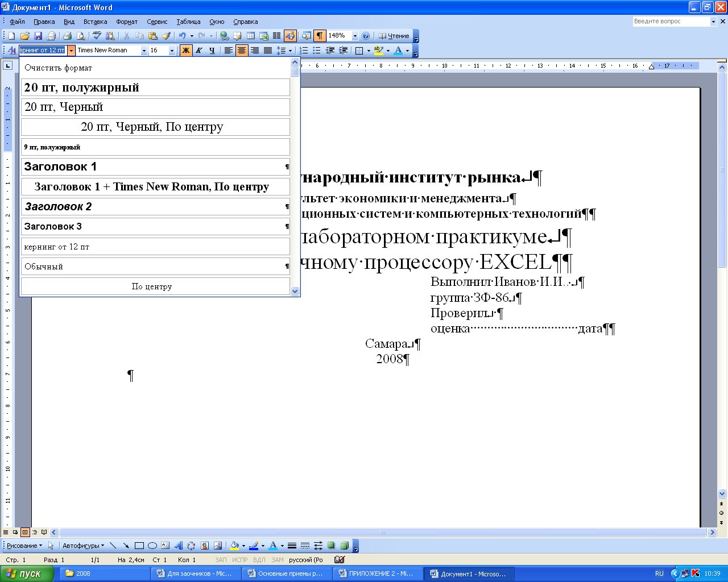Screen dimensions: 728x582
Task: Open the Файл menu
Action: pyautogui.click(x=17, y=22)
